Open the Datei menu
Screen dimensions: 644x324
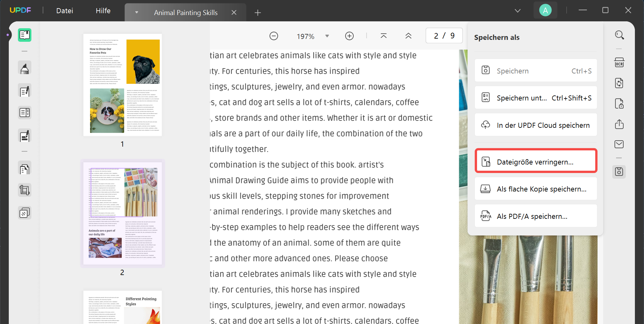point(64,10)
